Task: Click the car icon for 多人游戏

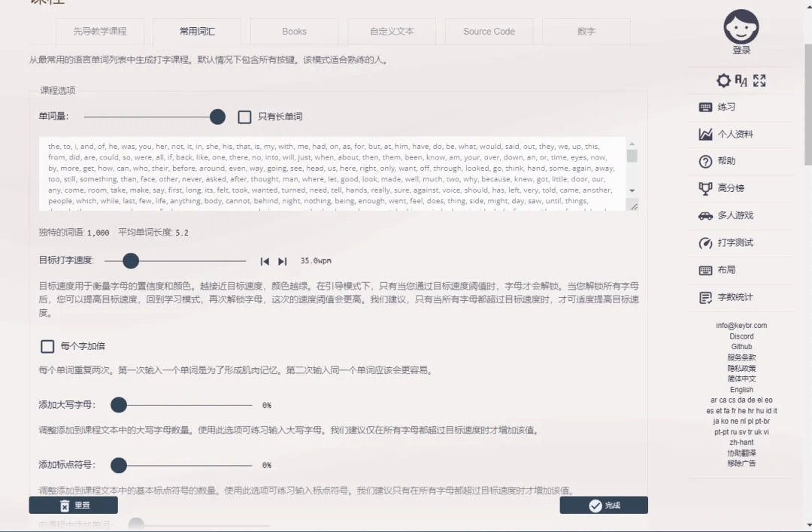Action: tap(705, 216)
